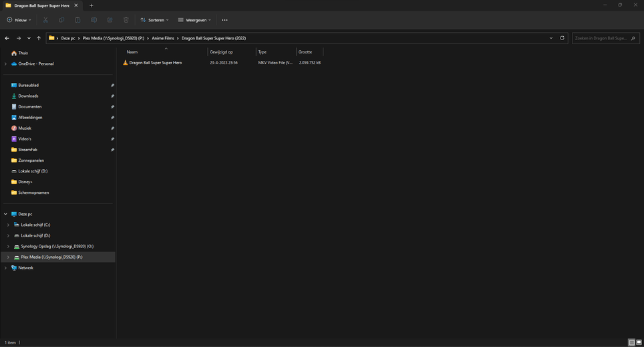This screenshot has width=644, height=347.
Task: Open the Sorteren sort menu
Action: 154,20
